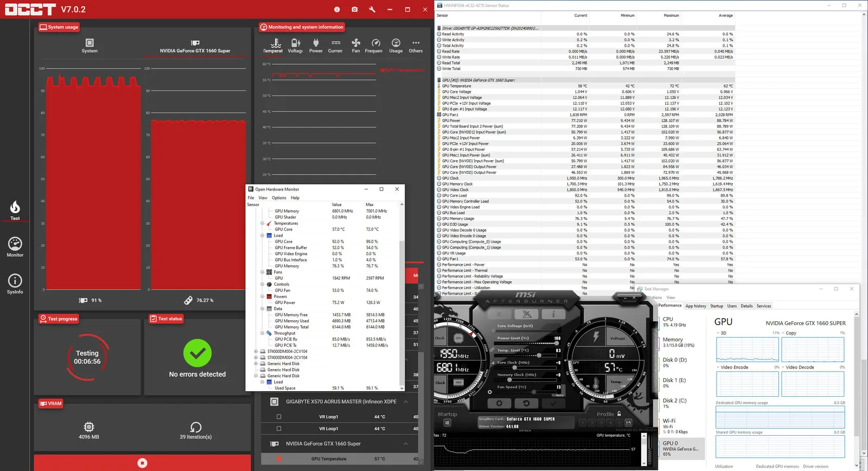Show Fan sensors in OCCT monitoring
The width and height of the screenshot is (868, 471).
(x=356, y=46)
